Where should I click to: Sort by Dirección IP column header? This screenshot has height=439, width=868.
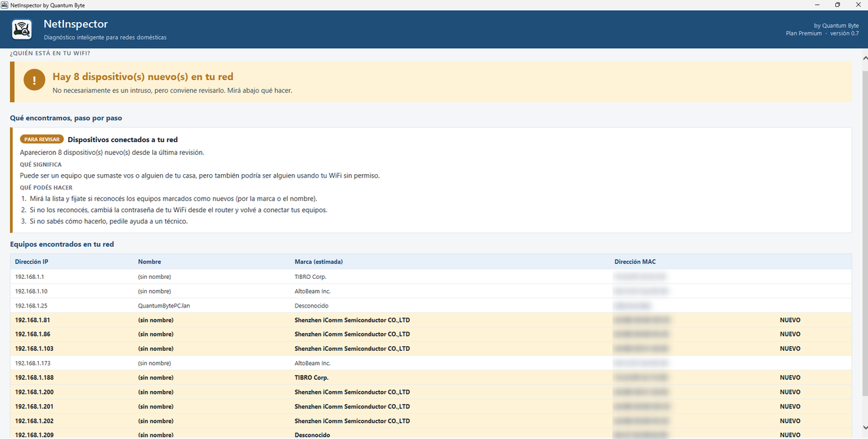(x=31, y=262)
